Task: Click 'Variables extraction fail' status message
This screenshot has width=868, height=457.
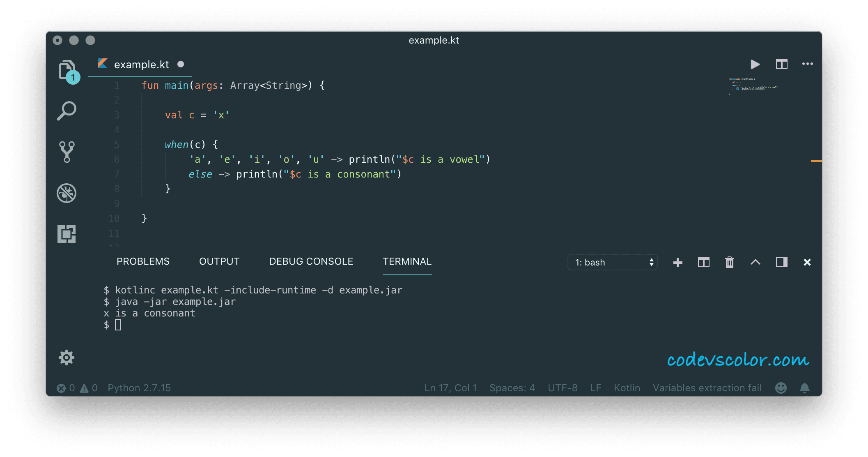Action: [x=707, y=388]
